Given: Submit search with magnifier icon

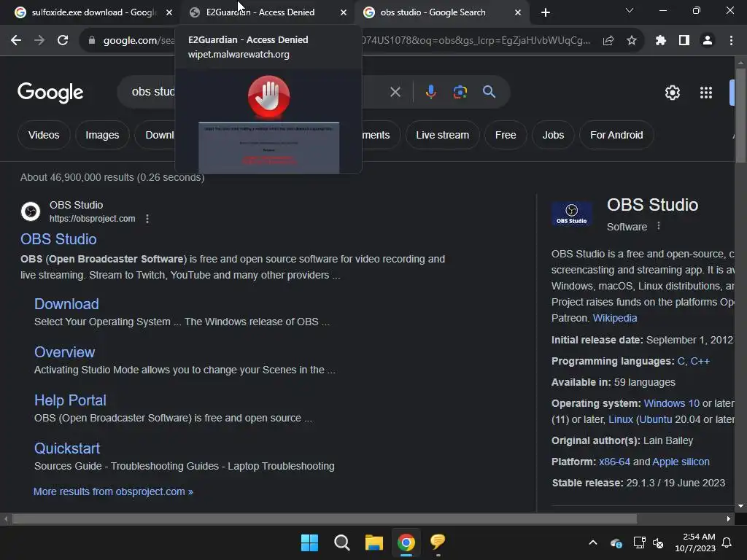Looking at the screenshot, I should [489, 92].
